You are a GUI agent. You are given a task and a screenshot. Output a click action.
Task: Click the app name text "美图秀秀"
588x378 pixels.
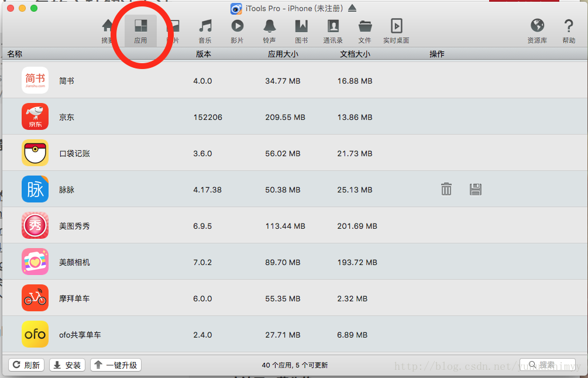(x=75, y=226)
